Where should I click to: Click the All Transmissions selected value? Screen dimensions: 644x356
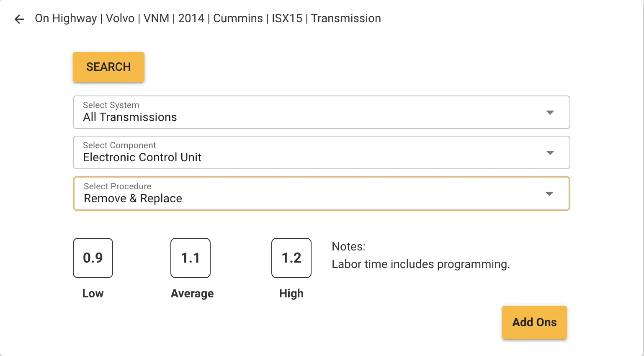click(x=130, y=117)
